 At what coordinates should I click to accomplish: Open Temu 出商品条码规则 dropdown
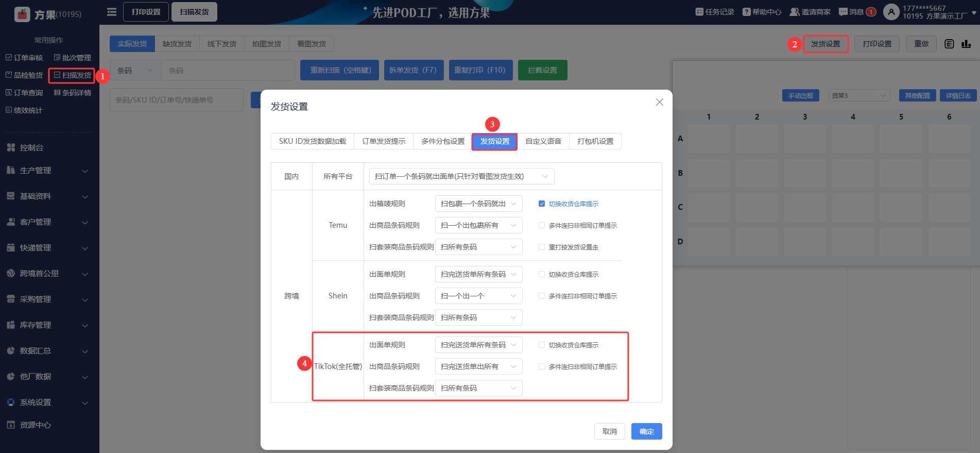[478, 225]
